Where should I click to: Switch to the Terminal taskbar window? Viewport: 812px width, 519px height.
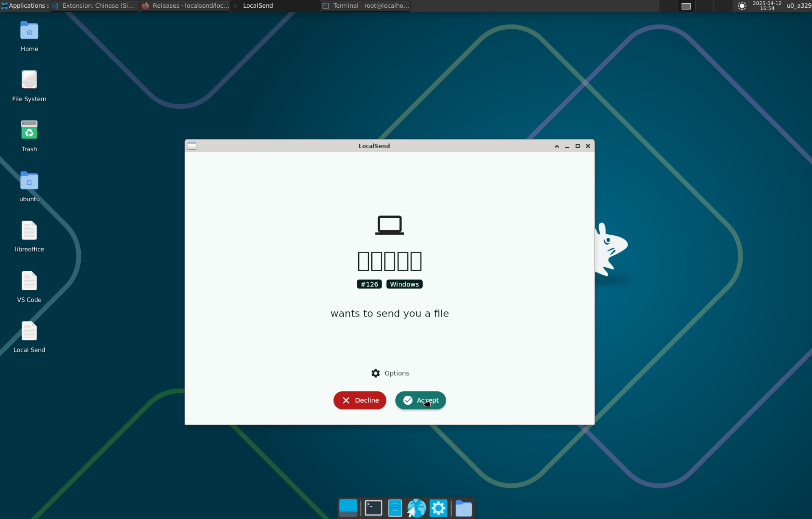click(x=365, y=5)
